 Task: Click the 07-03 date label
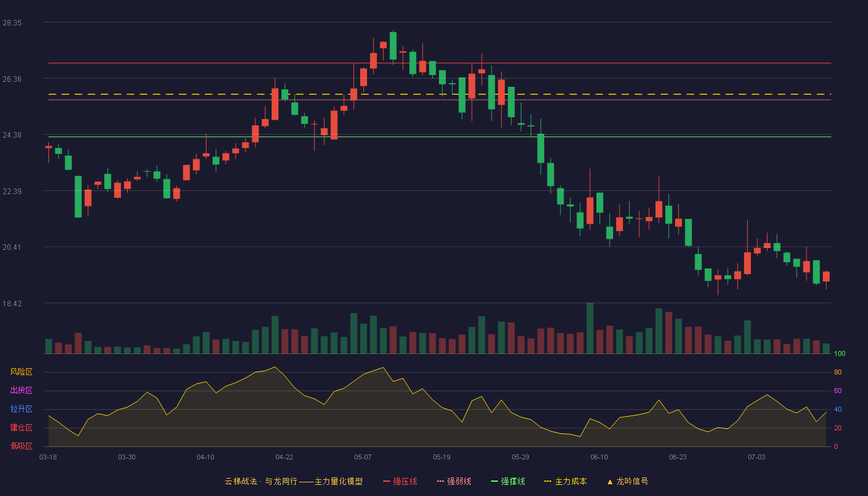coord(756,457)
